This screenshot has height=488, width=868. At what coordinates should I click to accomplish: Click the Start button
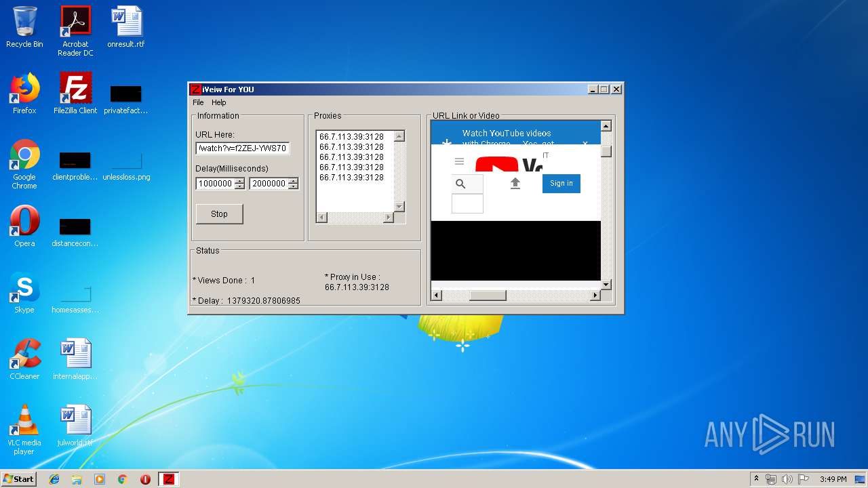(x=19, y=479)
